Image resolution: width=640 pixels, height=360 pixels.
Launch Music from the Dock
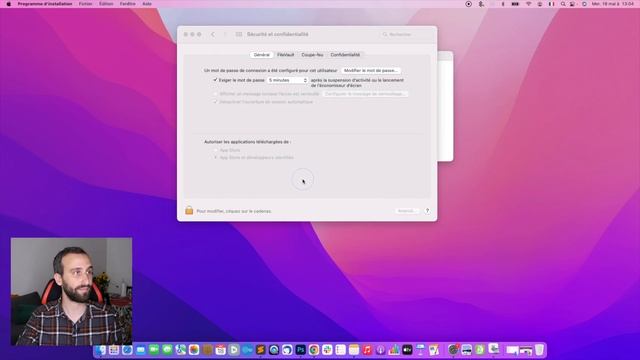click(x=367, y=350)
